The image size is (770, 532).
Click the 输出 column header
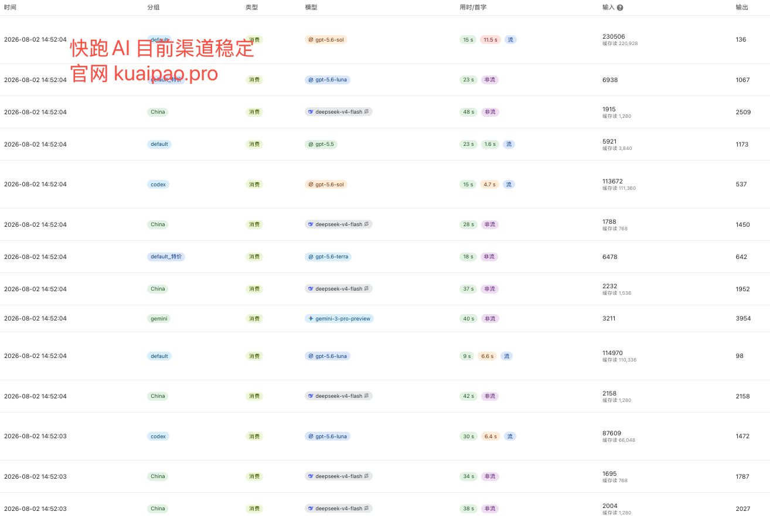click(x=742, y=8)
